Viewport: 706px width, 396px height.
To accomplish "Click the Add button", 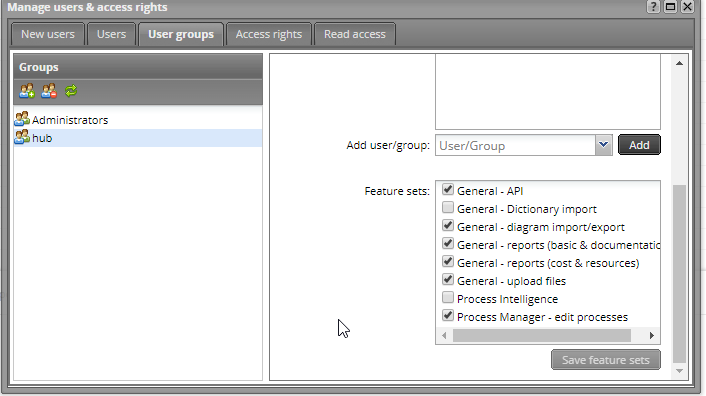I will (639, 145).
